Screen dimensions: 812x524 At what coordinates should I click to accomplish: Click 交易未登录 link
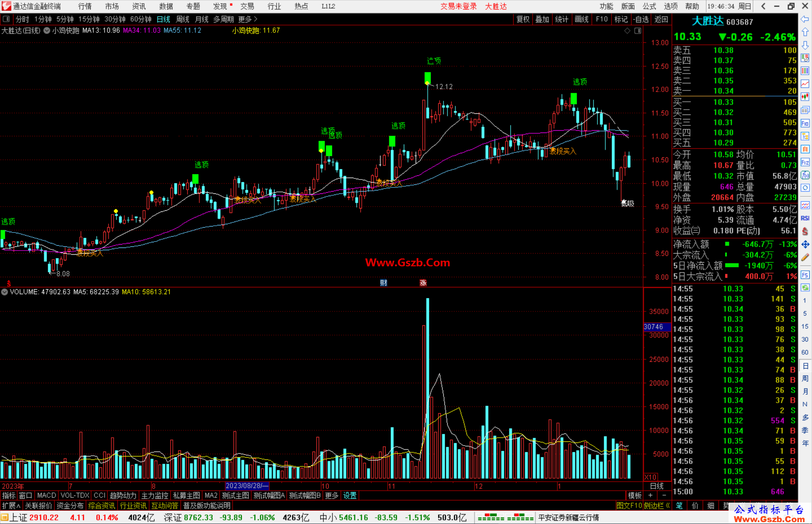(x=459, y=6)
